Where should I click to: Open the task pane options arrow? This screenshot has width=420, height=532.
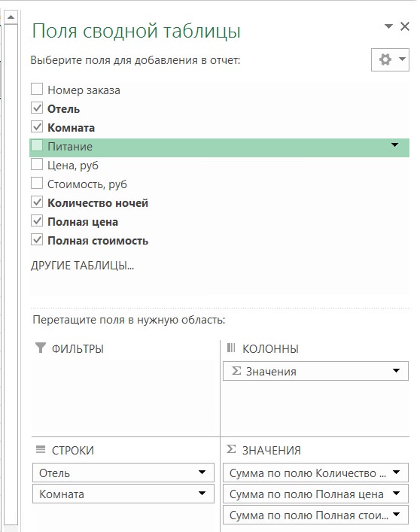388,26
